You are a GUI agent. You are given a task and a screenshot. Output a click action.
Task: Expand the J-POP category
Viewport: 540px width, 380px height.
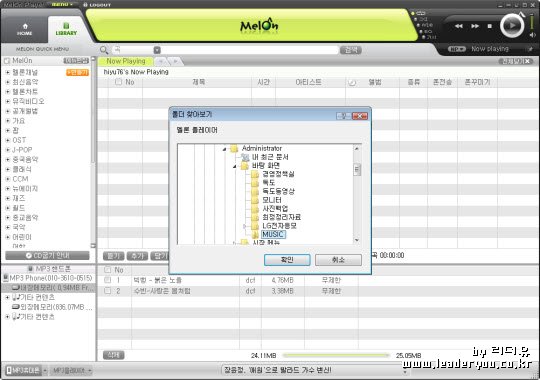(x=8, y=150)
